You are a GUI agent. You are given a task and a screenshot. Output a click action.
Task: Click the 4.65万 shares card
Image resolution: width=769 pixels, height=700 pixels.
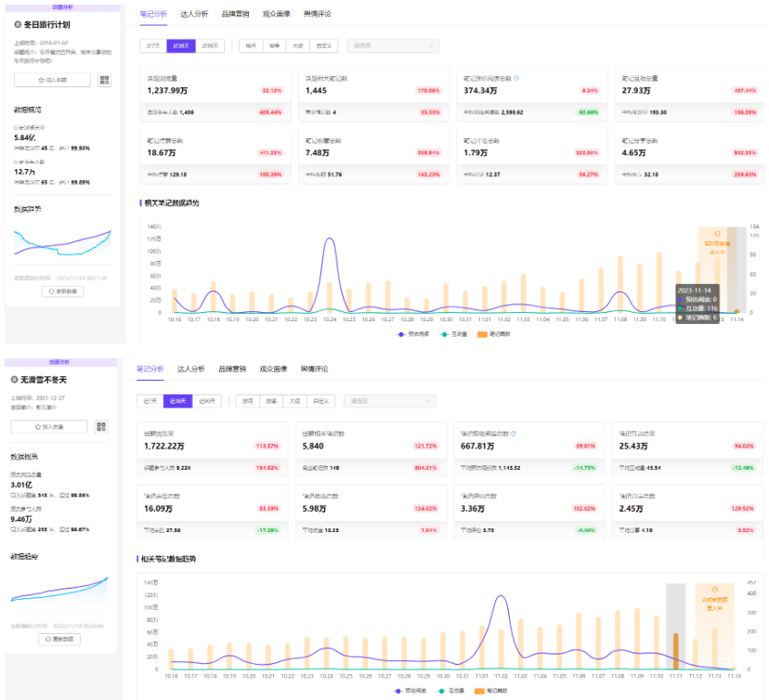pyautogui.click(x=689, y=156)
